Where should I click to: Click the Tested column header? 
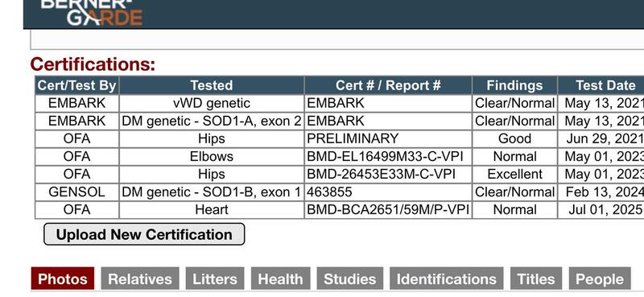pyautogui.click(x=212, y=85)
